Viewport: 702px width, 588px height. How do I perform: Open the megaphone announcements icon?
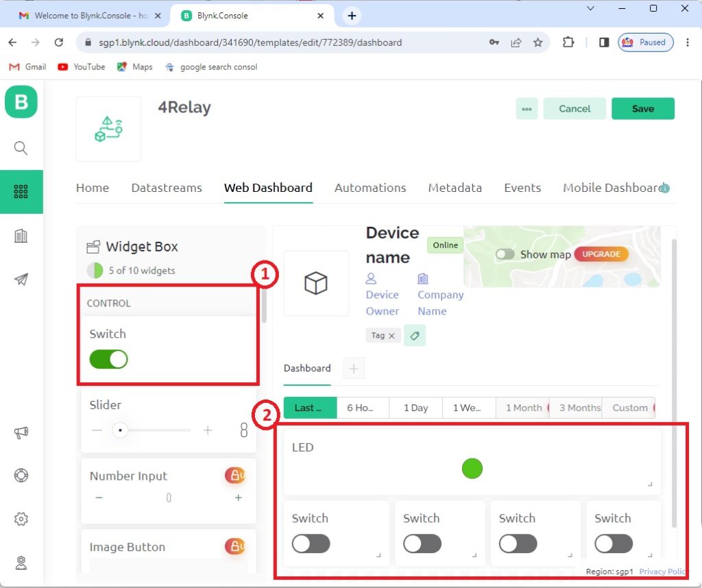(x=21, y=432)
